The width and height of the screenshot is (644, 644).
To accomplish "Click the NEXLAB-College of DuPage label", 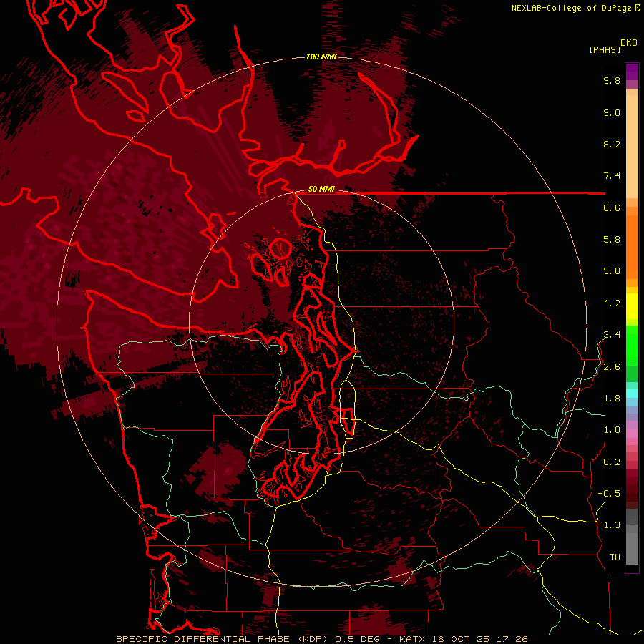I will pos(571,8).
